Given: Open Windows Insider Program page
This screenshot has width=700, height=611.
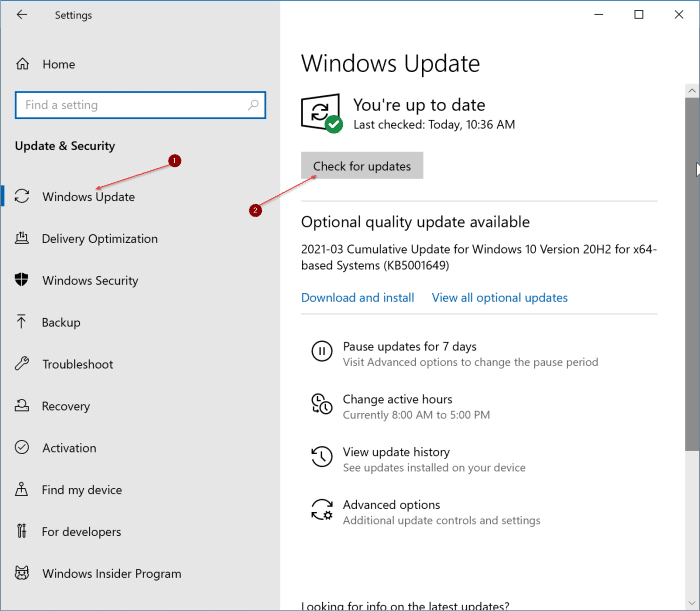Looking at the screenshot, I should [112, 574].
